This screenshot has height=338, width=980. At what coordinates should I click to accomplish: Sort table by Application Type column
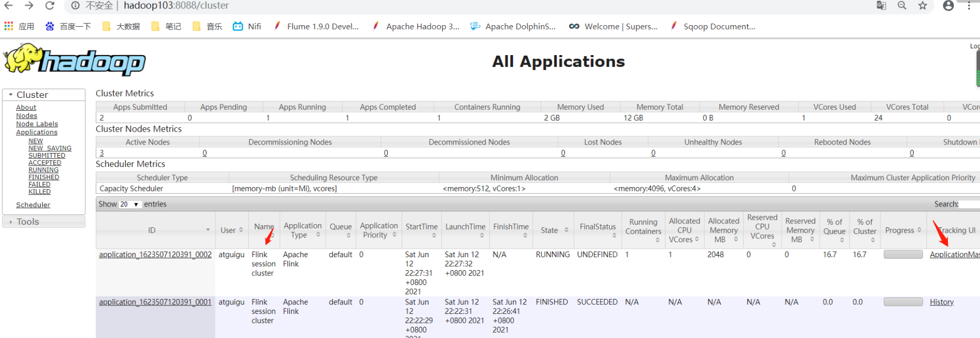click(303, 230)
